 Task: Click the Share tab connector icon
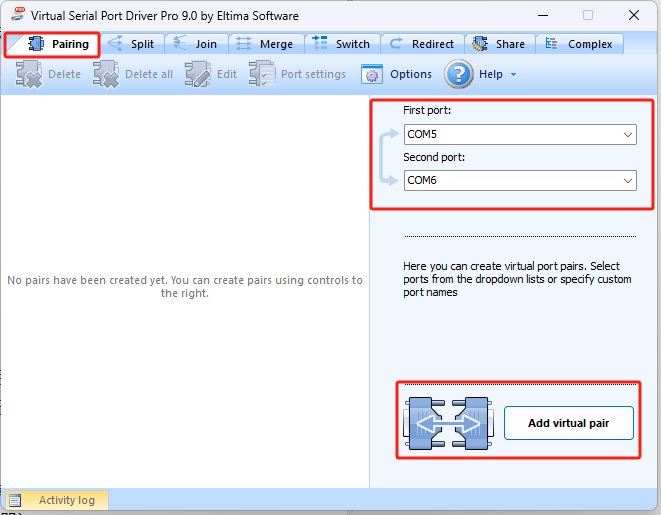pyautogui.click(x=480, y=44)
